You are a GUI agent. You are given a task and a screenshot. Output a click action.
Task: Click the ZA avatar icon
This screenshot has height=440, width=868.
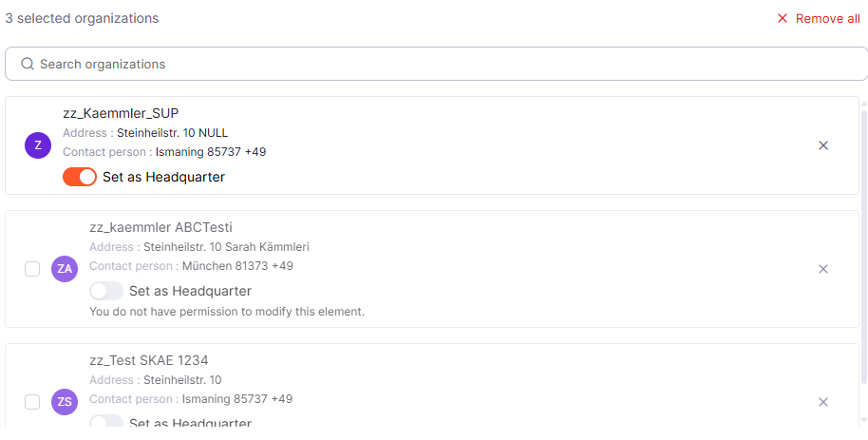click(65, 269)
